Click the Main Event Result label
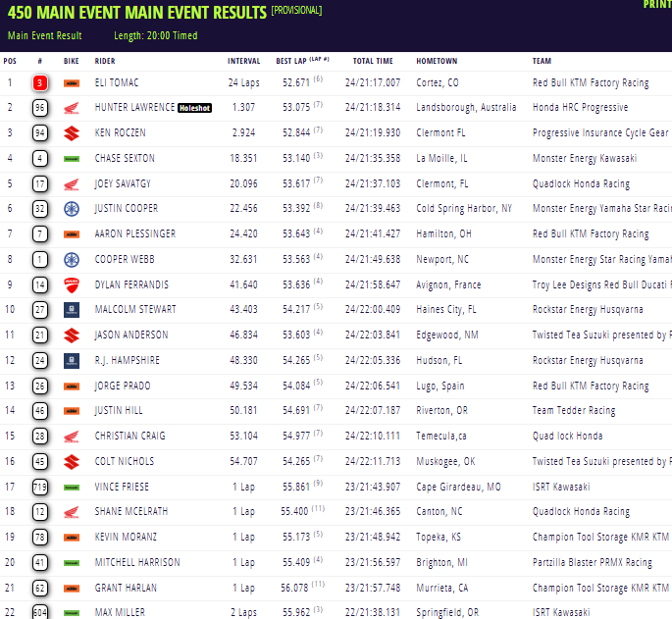The width and height of the screenshot is (672, 619). click(44, 35)
